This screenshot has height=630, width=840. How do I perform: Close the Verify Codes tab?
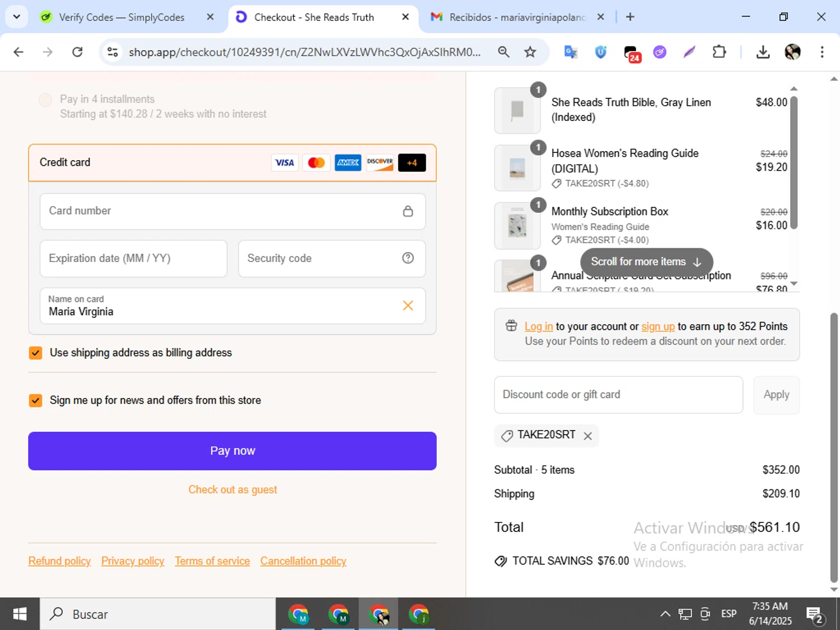pos(210,17)
